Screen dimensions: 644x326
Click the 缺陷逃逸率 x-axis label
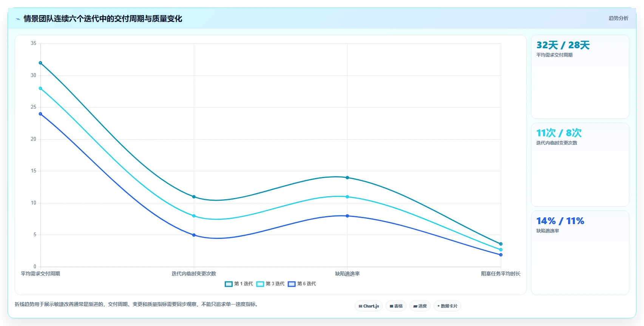point(347,274)
